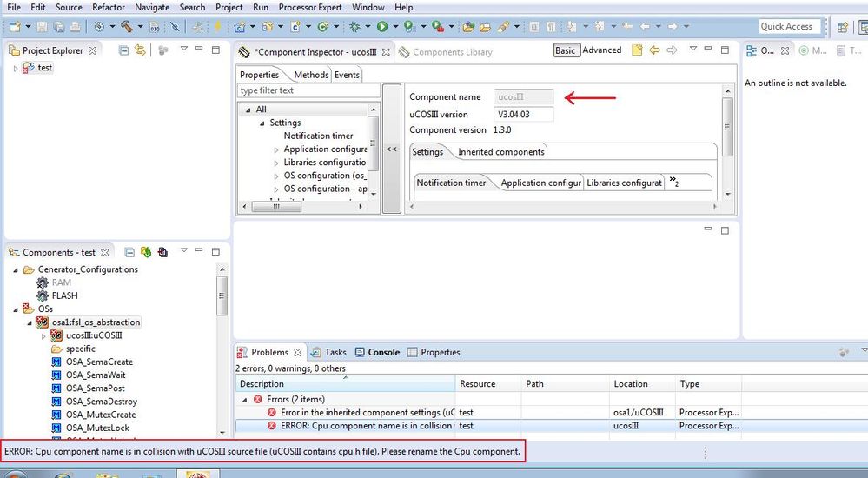Click the properties tree horizontal scrollbar
This screenshot has height=478, width=868.
pyautogui.click(x=301, y=206)
